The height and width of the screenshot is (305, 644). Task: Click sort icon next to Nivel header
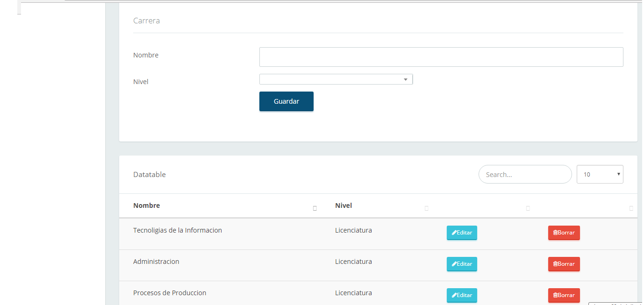(426, 208)
